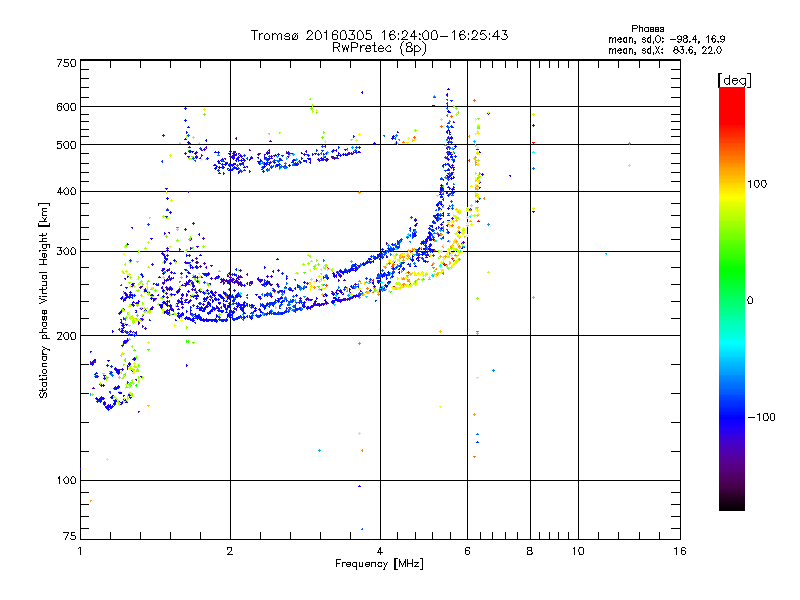
Task: Click the x-axis '16' tick label
Action: pos(680,551)
